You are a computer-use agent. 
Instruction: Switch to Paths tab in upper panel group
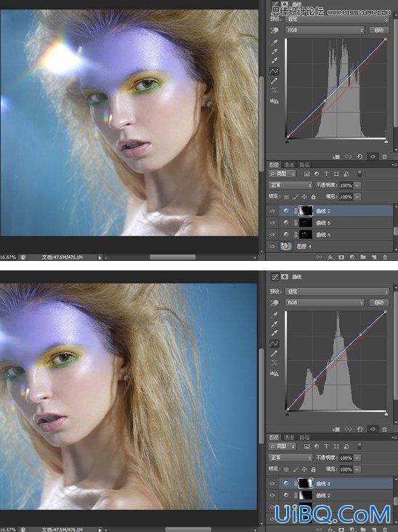click(304, 164)
